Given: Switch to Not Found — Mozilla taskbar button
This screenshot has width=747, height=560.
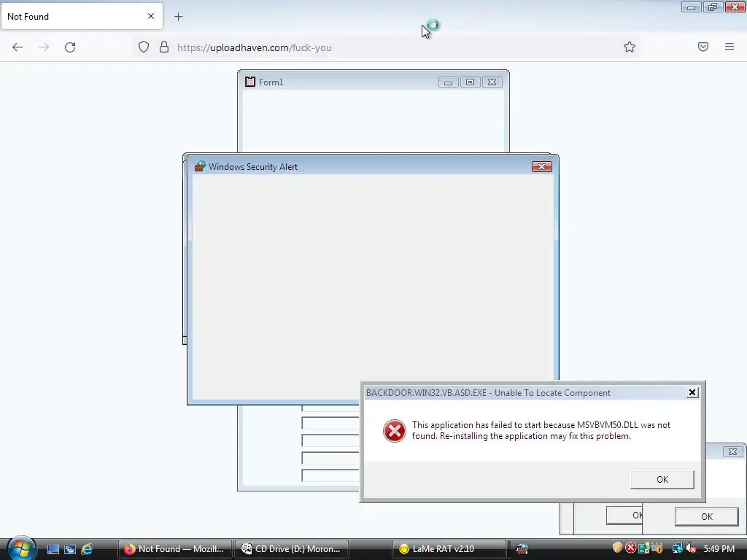Looking at the screenshot, I should [x=174, y=549].
